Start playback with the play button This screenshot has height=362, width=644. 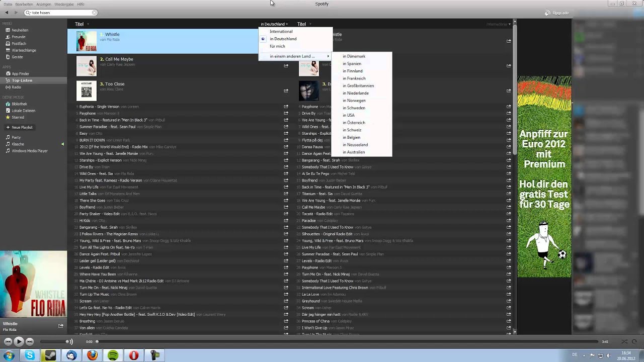point(19,341)
